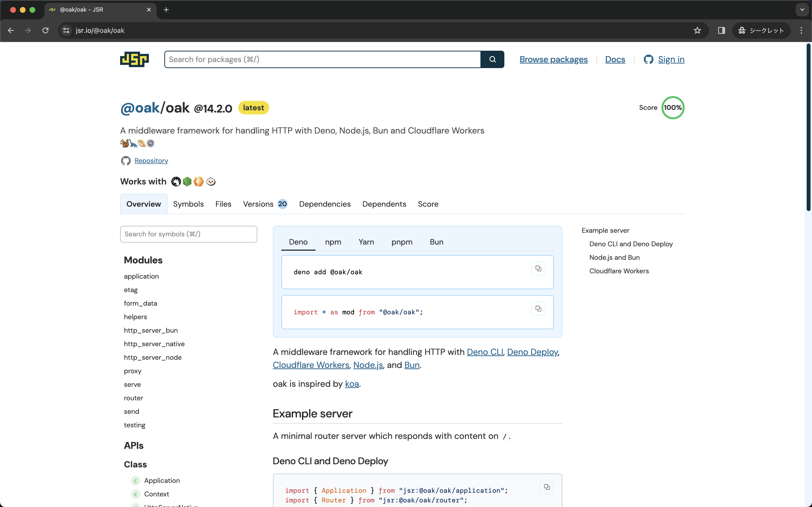Open the router module link

[133, 398]
